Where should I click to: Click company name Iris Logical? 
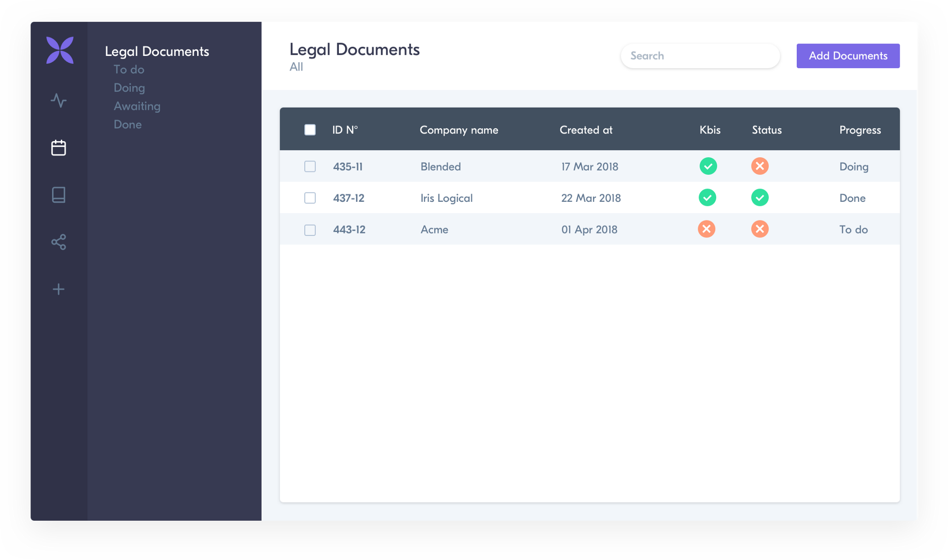447,199
